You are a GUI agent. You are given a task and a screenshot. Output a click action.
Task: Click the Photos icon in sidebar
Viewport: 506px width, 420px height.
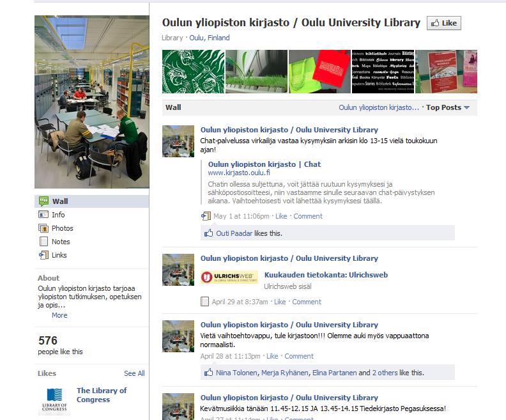(x=43, y=228)
